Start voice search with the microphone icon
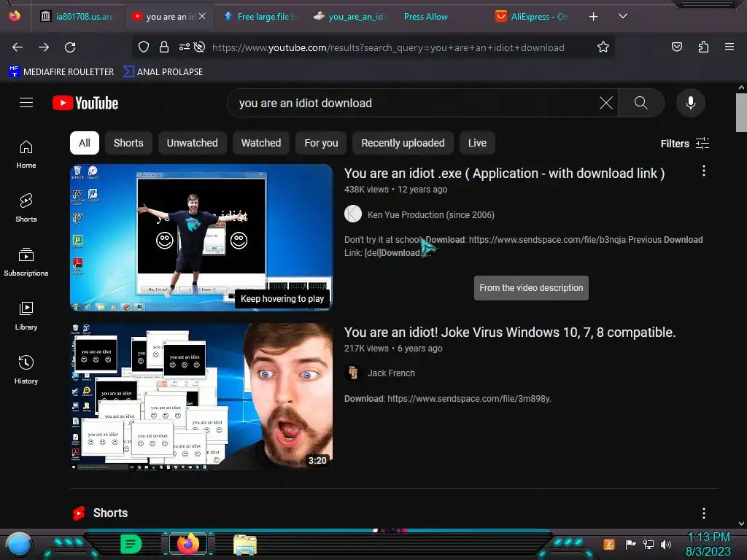Screen dimensions: 747x560 pos(690,103)
